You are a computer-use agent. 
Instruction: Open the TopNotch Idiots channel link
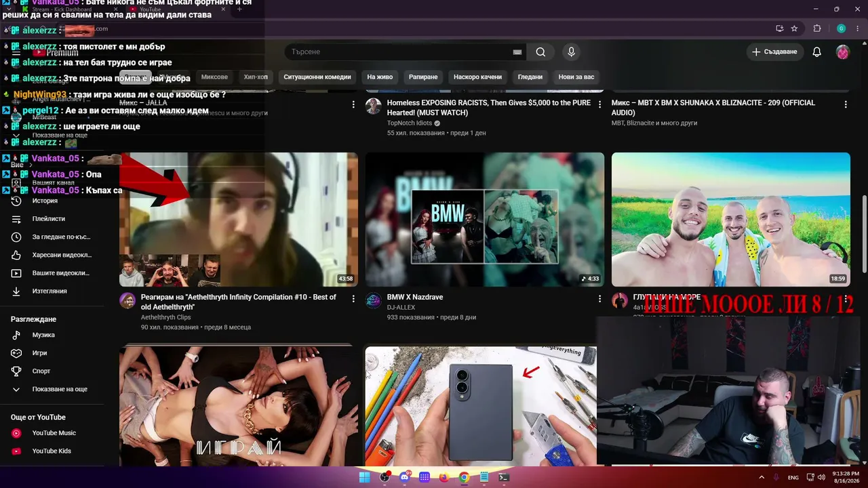(410, 123)
